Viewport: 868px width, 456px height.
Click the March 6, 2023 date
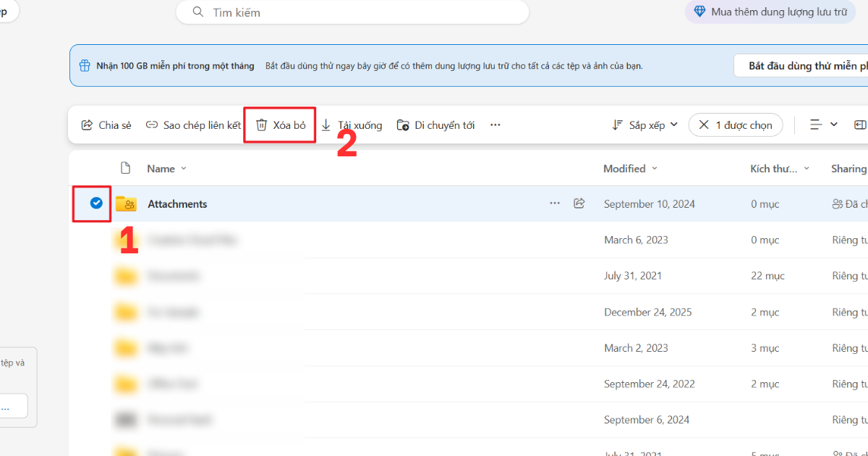pyautogui.click(x=637, y=240)
